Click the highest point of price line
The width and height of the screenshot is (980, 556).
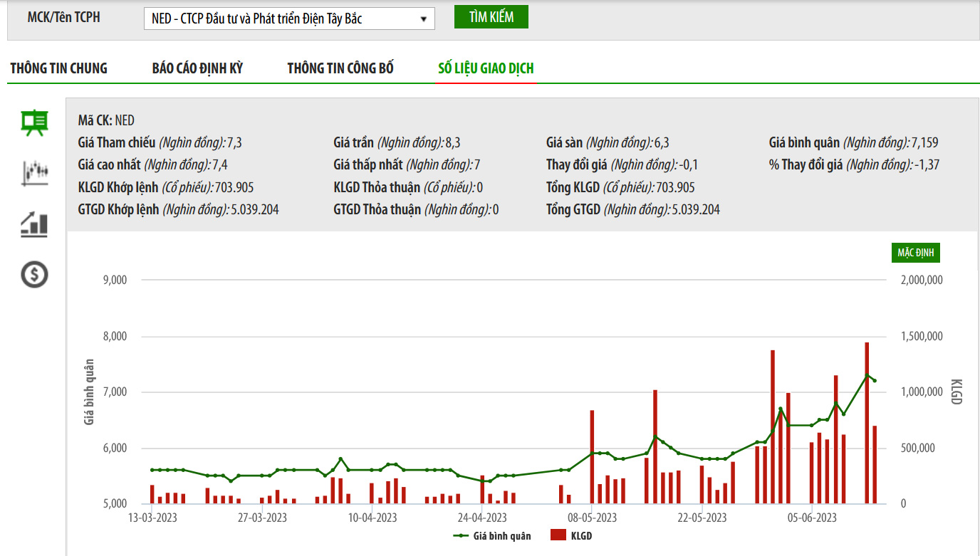pyautogui.click(x=867, y=375)
